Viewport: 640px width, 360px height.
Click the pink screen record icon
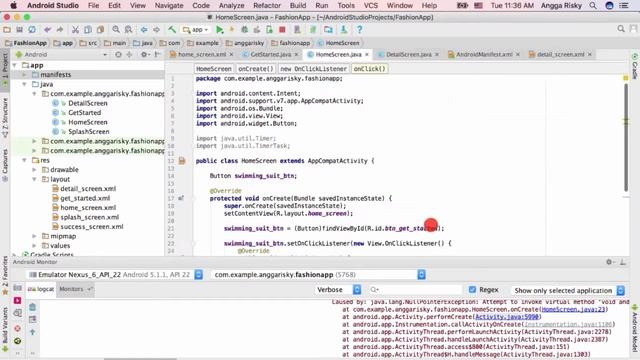(x=17, y=300)
